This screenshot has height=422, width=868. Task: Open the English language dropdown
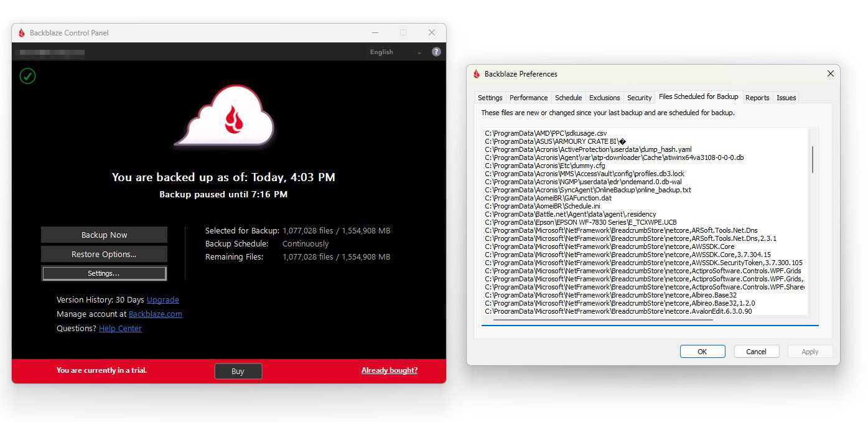[395, 52]
